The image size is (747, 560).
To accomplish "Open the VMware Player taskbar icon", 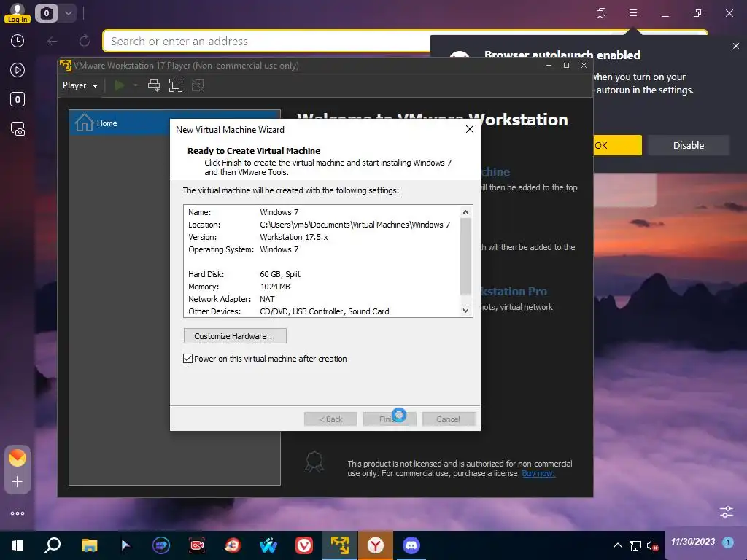I will coord(340,545).
